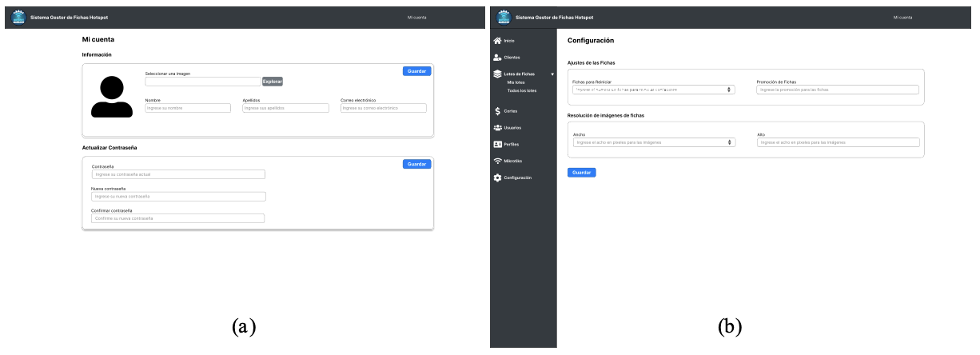The width and height of the screenshot is (980, 355).
Task: Save settings with Guardar below Resolución section
Action: tap(581, 172)
